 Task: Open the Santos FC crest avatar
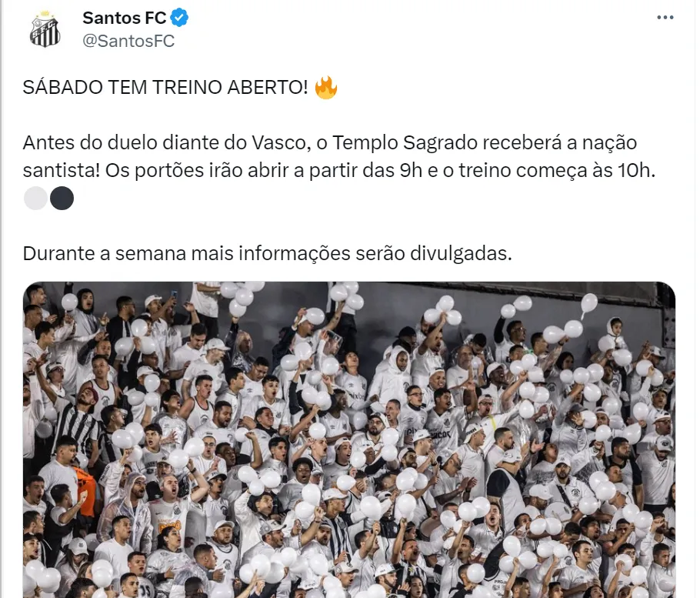(x=45, y=29)
